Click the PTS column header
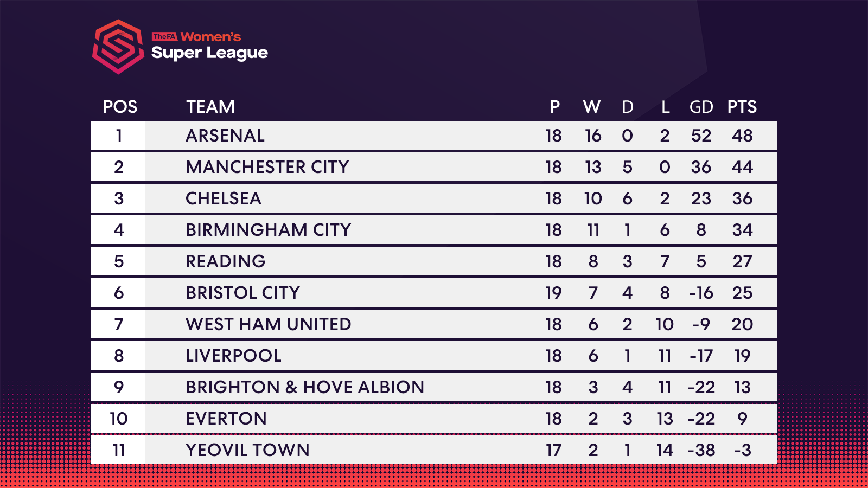Image resolution: width=868 pixels, height=488 pixels. click(742, 107)
